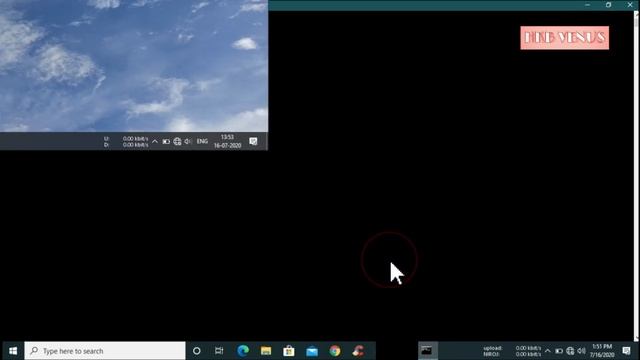640x360 pixels.
Task: Minimize the open window
Action: 587,5
